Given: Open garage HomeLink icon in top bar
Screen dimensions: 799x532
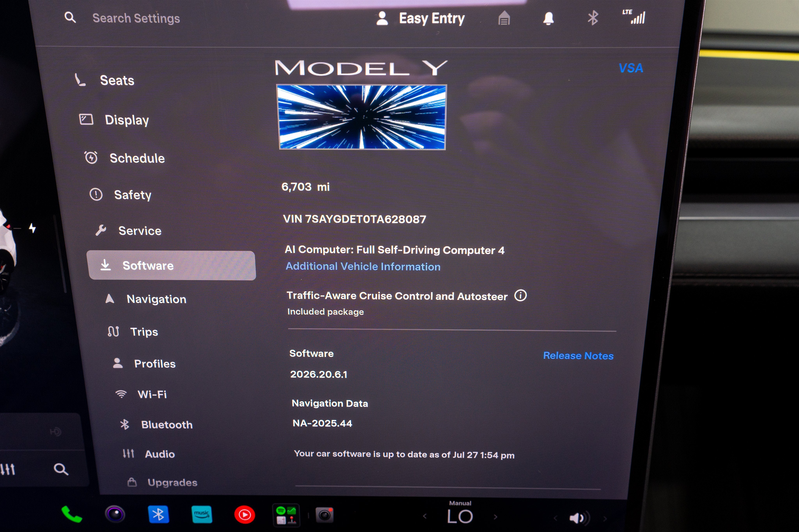Looking at the screenshot, I should tap(504, 18).
